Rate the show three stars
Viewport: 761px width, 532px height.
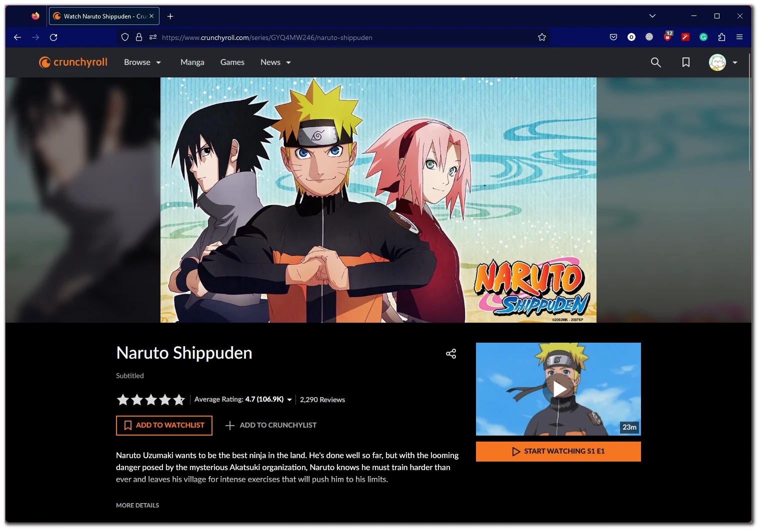[x=151, y=400]
